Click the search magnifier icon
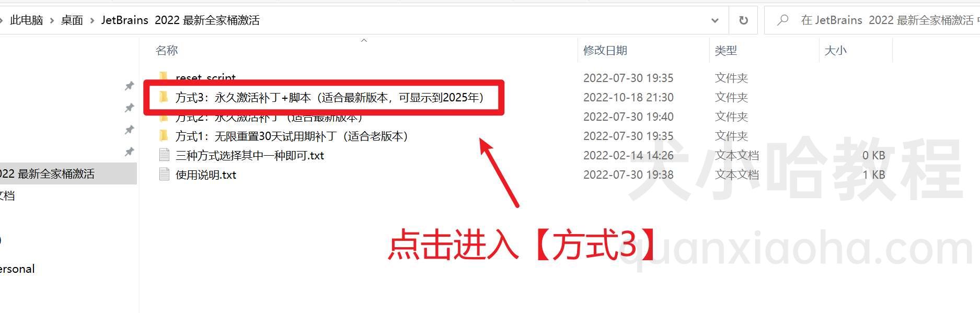Viewport: 980px width, 313px height. point(782,20)
